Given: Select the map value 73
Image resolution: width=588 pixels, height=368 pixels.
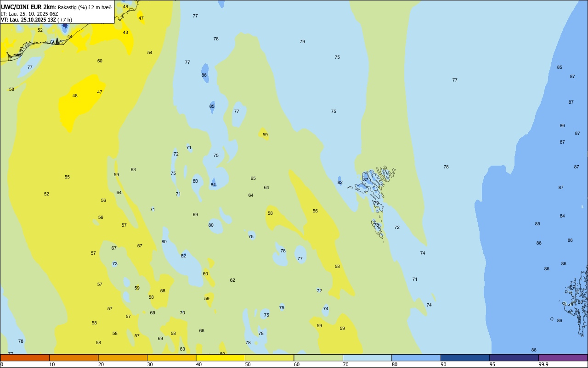Looking at the screenshot, I should (115, 264).
